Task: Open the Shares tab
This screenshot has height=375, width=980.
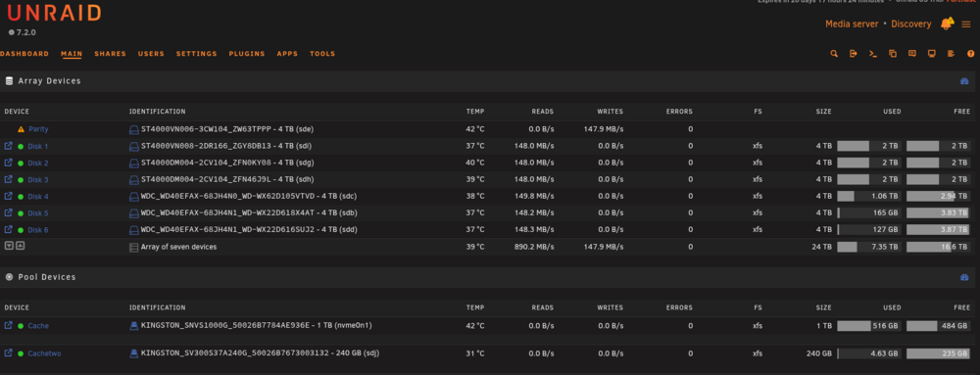Action: (110, 54)
